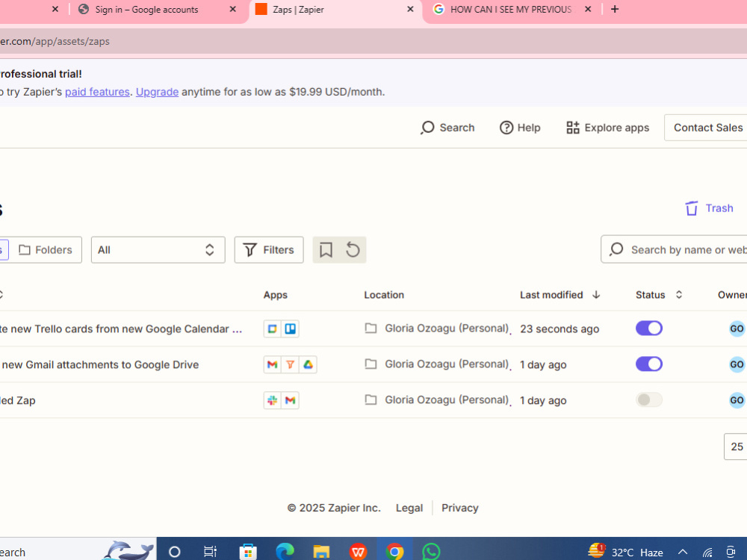Viewport: 747px width, 560px height.
Task: Follow the Upgrade link
Action: [157, 92]
